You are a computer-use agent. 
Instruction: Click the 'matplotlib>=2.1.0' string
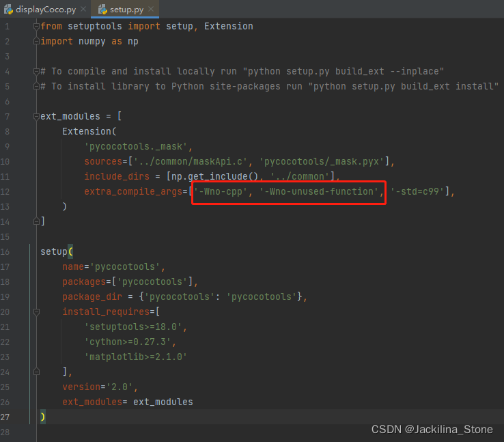136,357
